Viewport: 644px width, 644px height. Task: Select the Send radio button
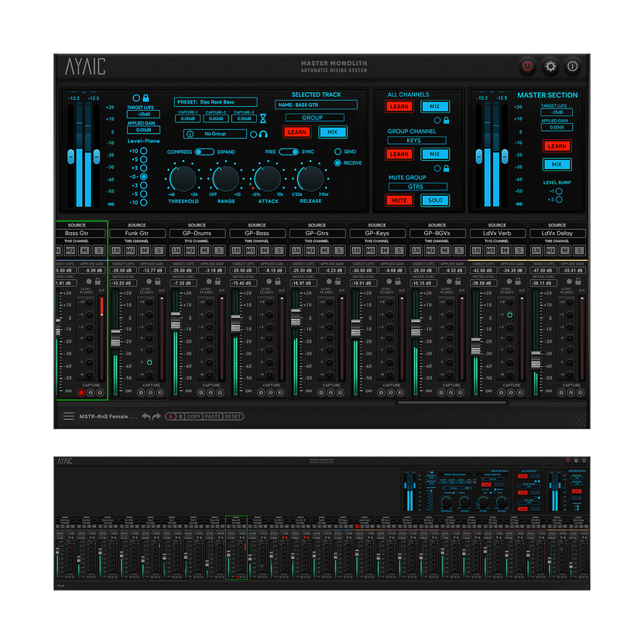tap(337, 152)
